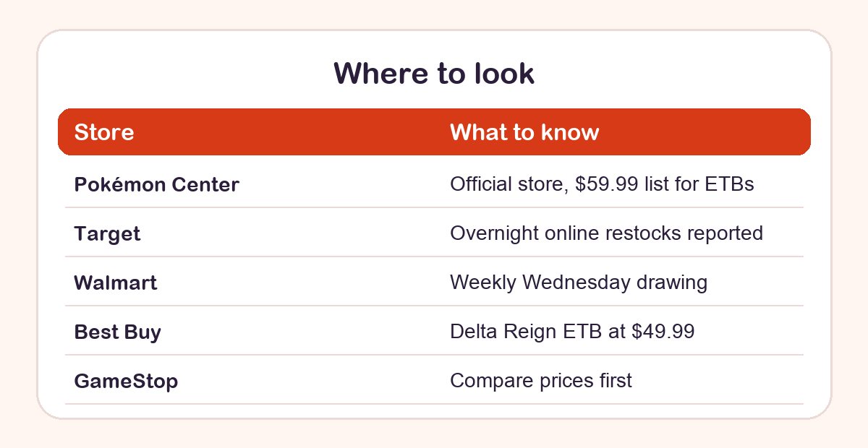Click the $49.99 price in Best Buy row
Viewport: 868px width, 448px height.
click(x=663, y=332)
